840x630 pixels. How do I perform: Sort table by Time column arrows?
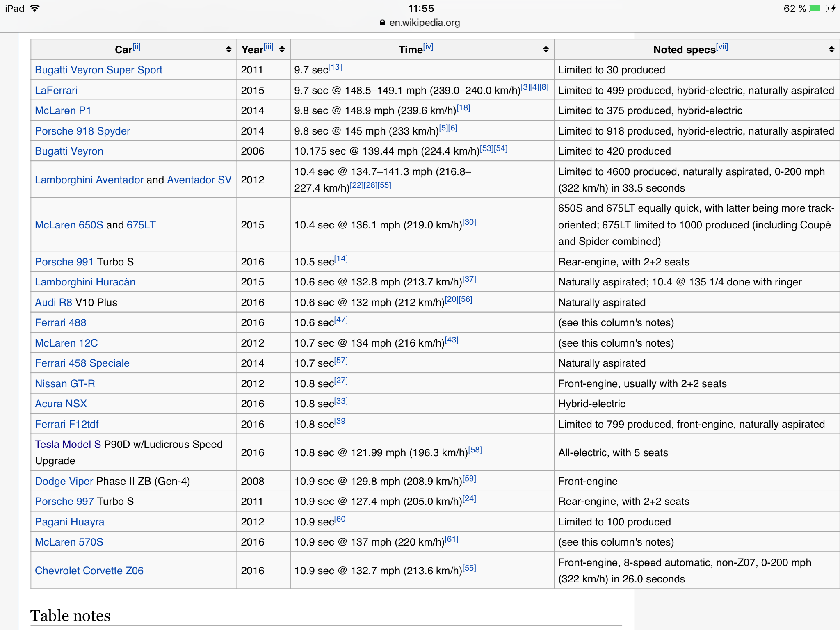(x=546, y=50)
